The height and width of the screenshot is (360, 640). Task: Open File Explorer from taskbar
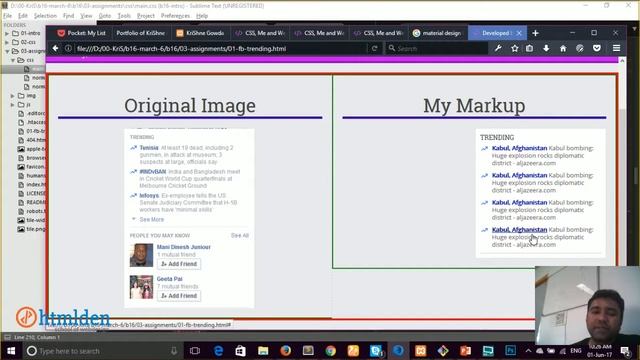pyautogui.click(x=263, y=351)
